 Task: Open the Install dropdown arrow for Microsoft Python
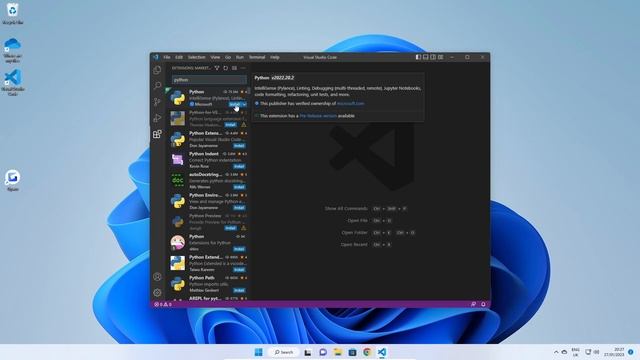[244, 104]
